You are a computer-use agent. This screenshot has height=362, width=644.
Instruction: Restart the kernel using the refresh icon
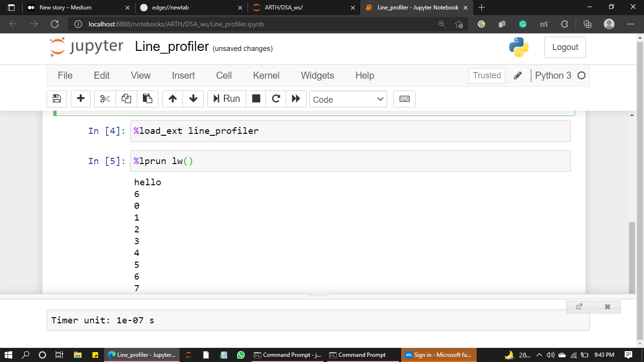tap(276, 99)
